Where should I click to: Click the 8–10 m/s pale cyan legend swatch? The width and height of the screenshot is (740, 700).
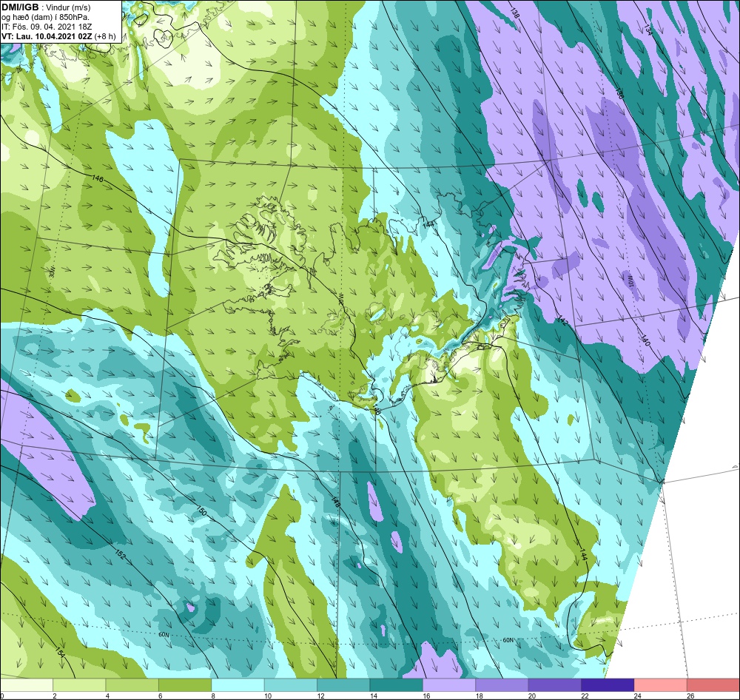[238, 684]
